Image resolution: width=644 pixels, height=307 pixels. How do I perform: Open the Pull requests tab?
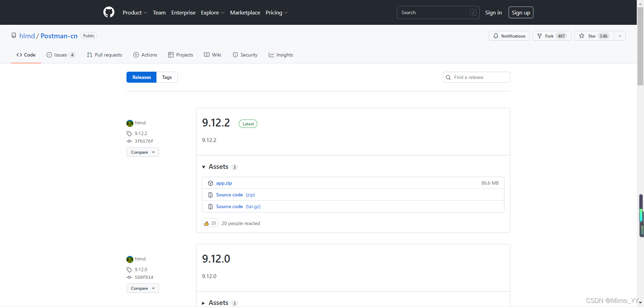point(104,55)
